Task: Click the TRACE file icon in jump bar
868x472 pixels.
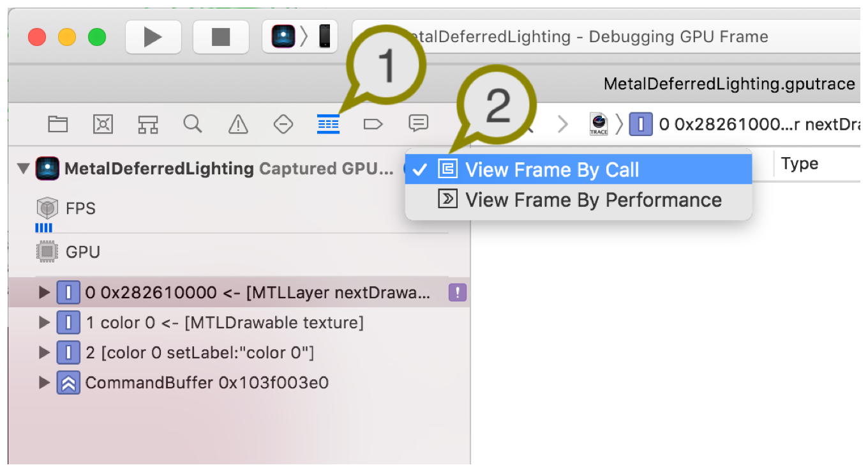Action: 599,124
